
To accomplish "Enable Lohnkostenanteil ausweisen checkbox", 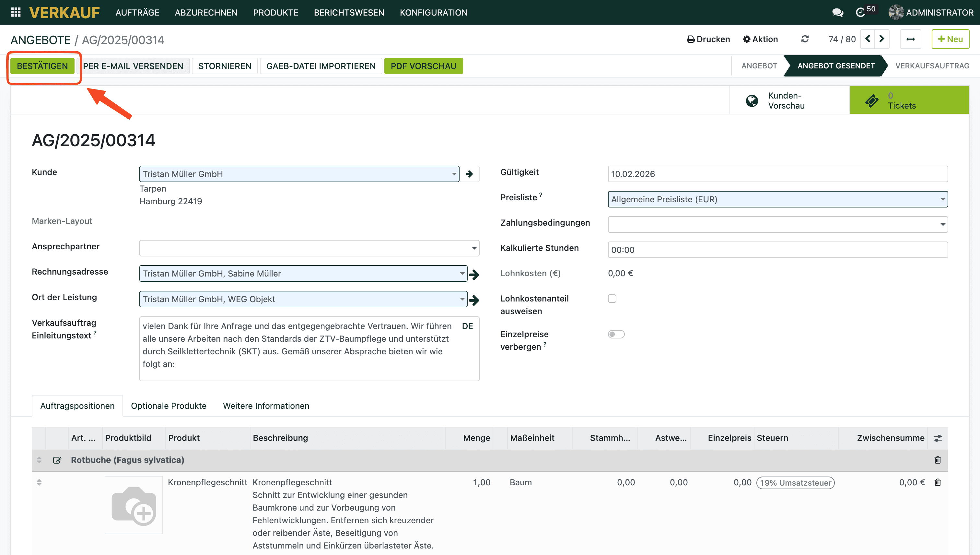I will pos(612,299).
